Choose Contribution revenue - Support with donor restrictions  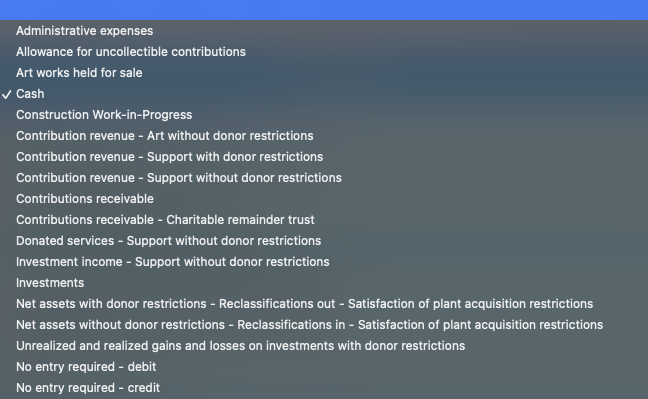324,157
